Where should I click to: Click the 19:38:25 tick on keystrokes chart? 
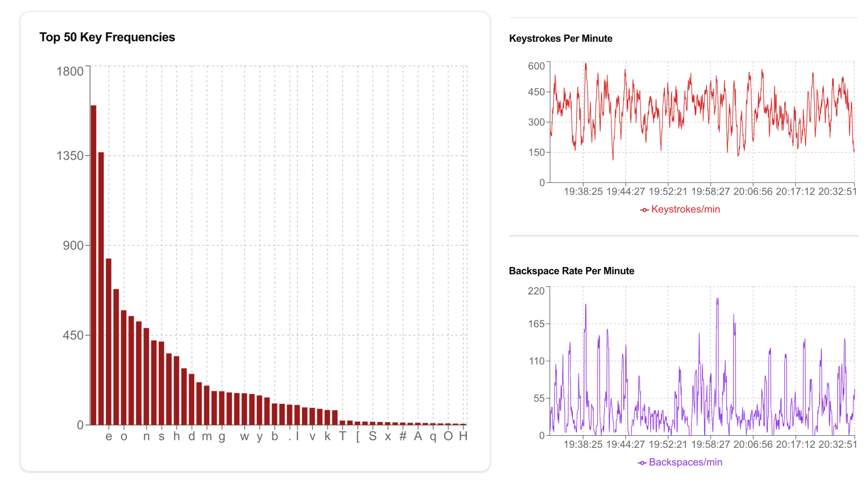[583, 192]
